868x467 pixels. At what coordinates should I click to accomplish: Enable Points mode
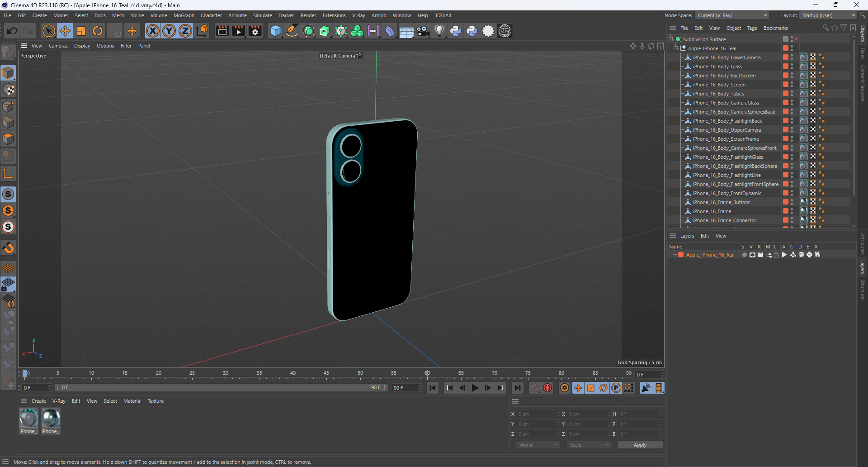coord(8,106)
